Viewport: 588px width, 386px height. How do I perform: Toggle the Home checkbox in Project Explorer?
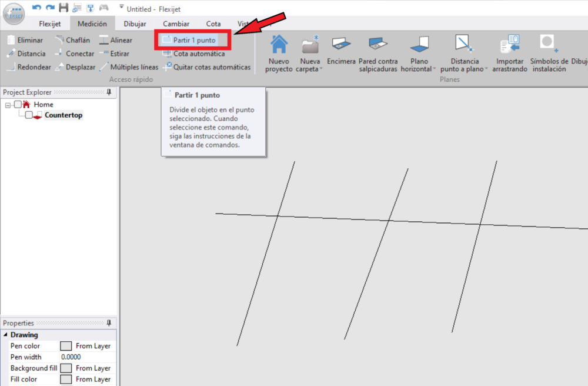(18, 104)
